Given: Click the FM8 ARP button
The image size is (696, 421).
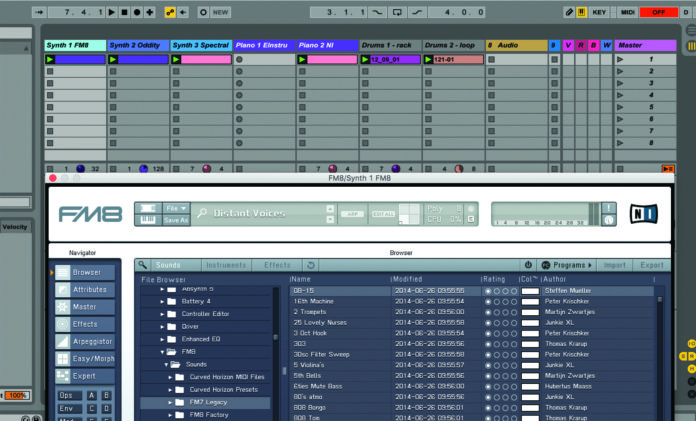Looking at the screenshot, I should 352,214.
